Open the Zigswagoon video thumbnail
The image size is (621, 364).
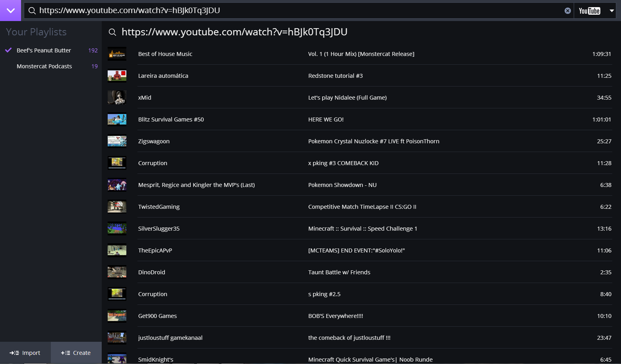click(x=117, y=141)
